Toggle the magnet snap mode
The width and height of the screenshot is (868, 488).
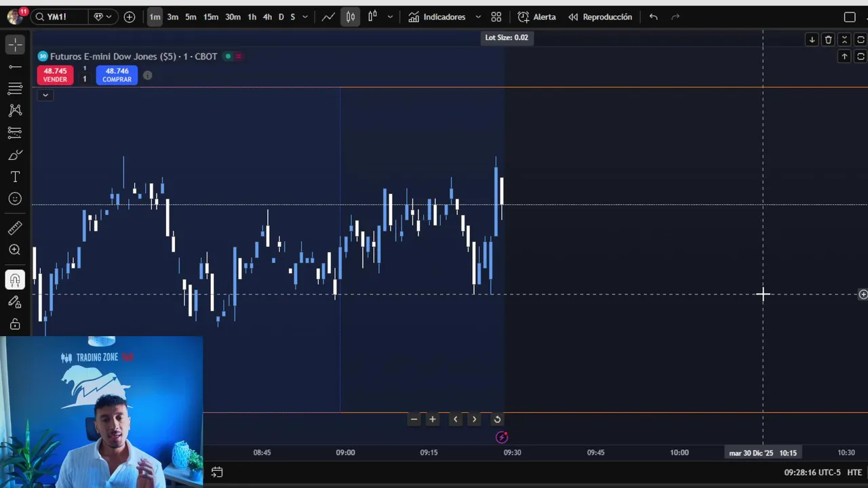(x=15, y=280)
